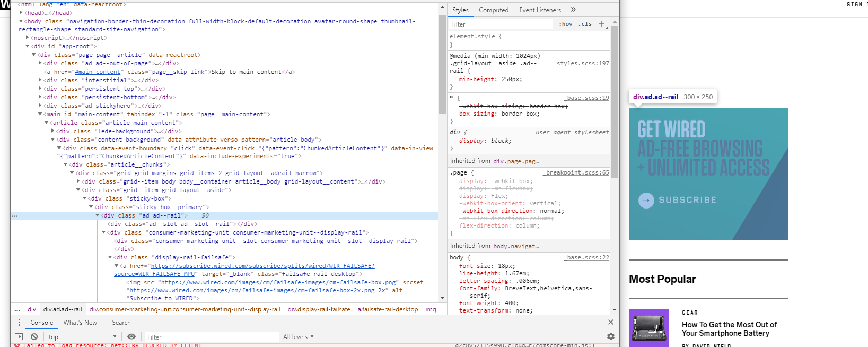Open the _base.scss:19 source link
This screenshot has width=868, height=347.
(586, 98)
